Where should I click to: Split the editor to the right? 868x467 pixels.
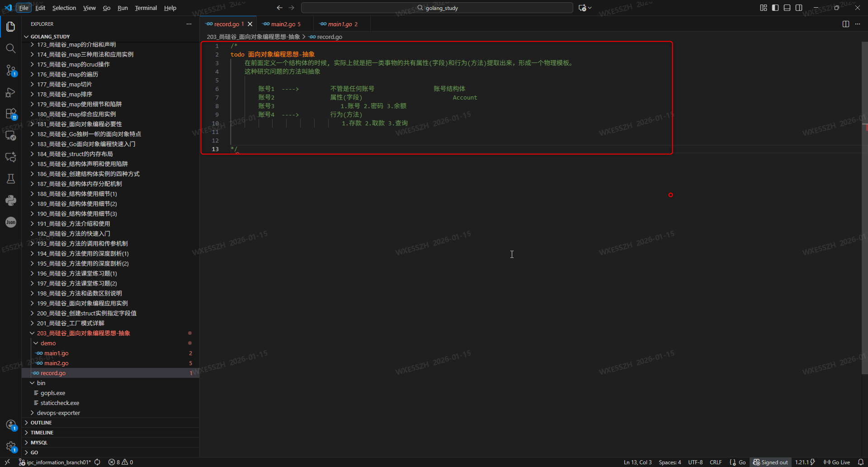(846, 24)
